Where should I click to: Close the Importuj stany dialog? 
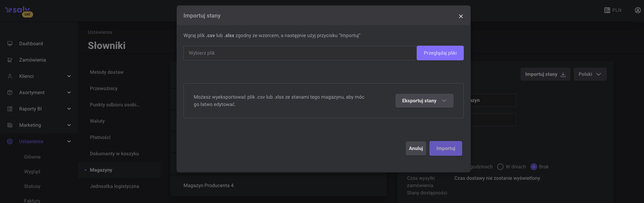pyautogui.click(x=461, y=16)
